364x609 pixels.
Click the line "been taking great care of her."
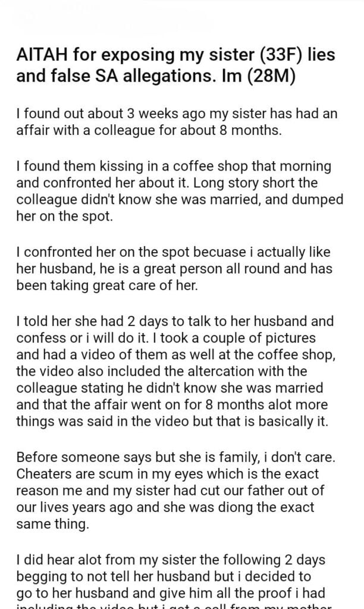106,285
